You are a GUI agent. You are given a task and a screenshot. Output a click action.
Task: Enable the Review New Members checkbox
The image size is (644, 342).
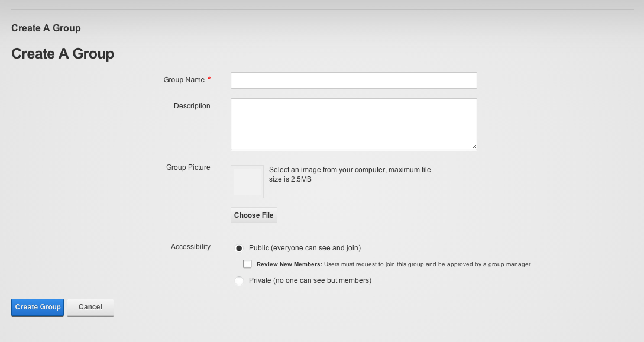coord(247,264)
